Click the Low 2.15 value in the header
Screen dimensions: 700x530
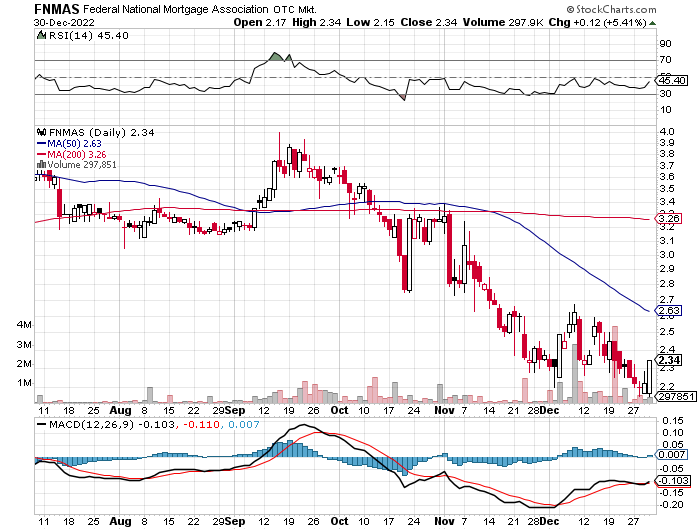coord(371,22)
